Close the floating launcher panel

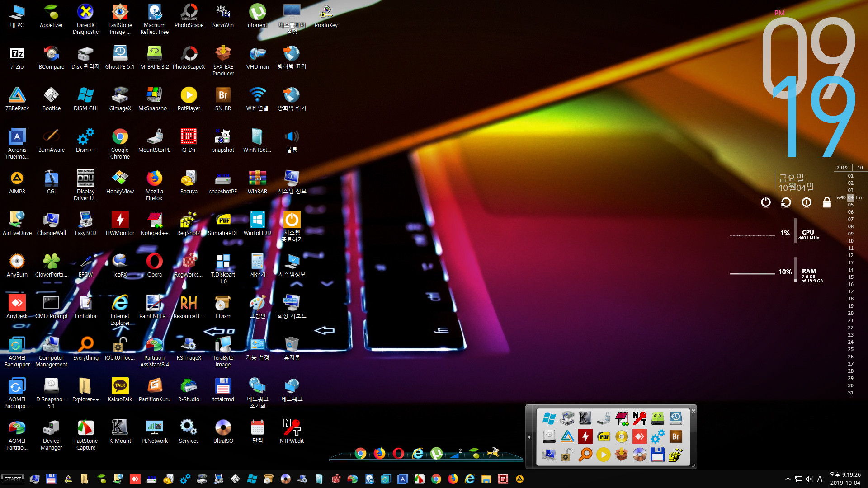693,411
